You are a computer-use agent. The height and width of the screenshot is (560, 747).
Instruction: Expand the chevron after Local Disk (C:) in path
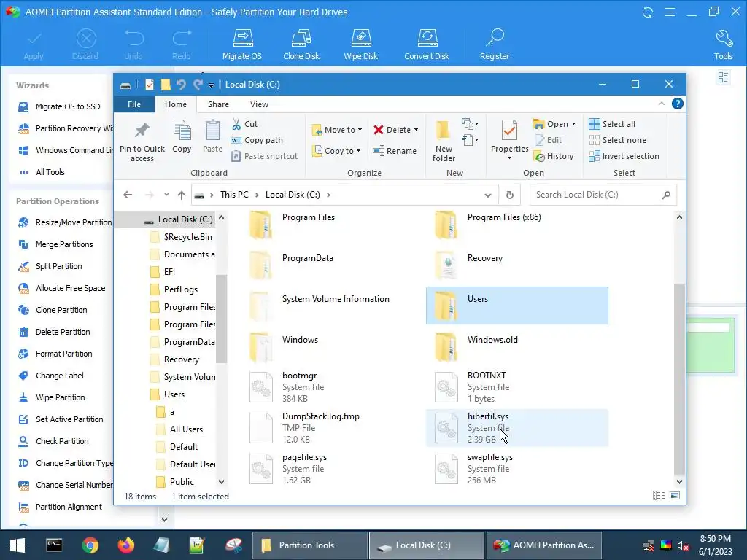coord(328,195)
